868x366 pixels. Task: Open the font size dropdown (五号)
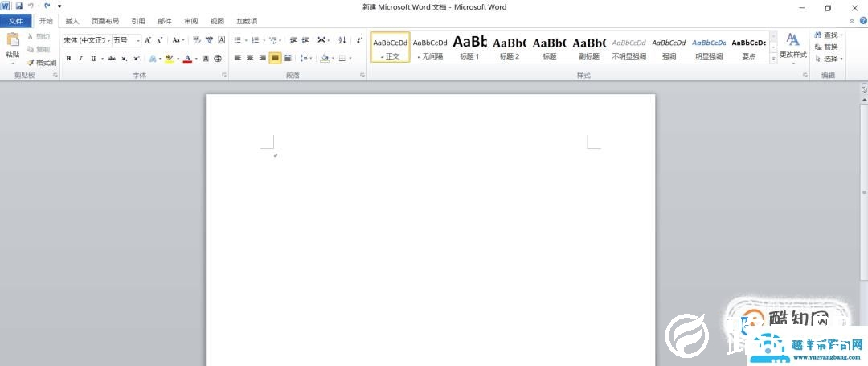tap(126, 40)
